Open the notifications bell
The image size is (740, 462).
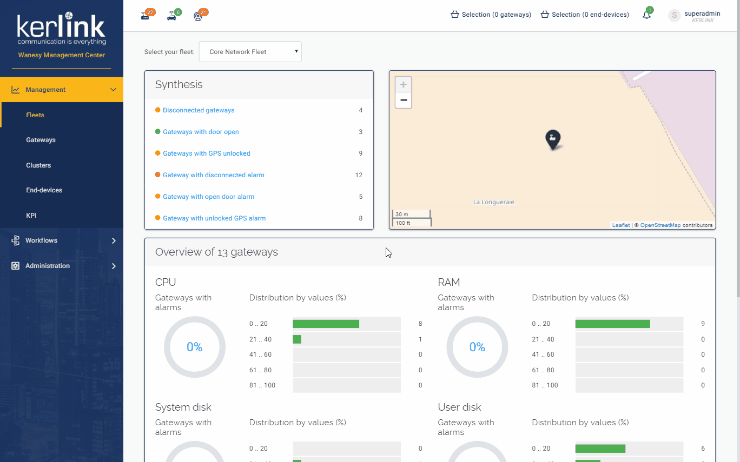647,15
